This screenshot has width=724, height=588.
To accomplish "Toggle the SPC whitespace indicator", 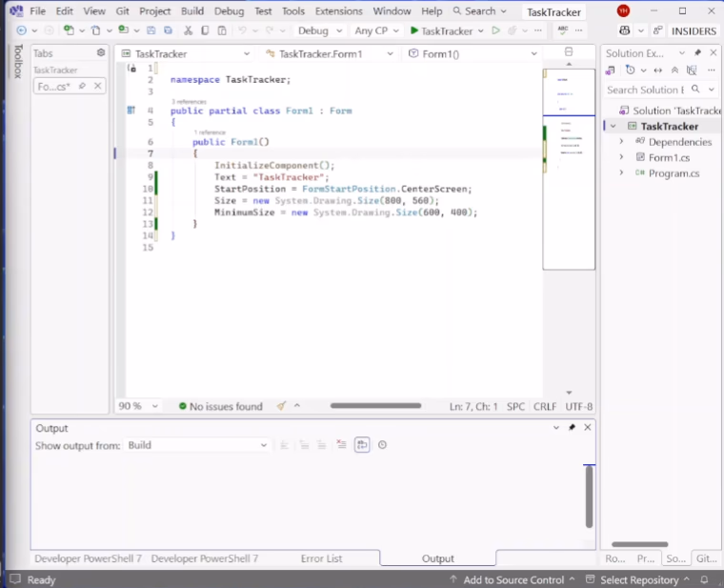I will click(515, 406).
